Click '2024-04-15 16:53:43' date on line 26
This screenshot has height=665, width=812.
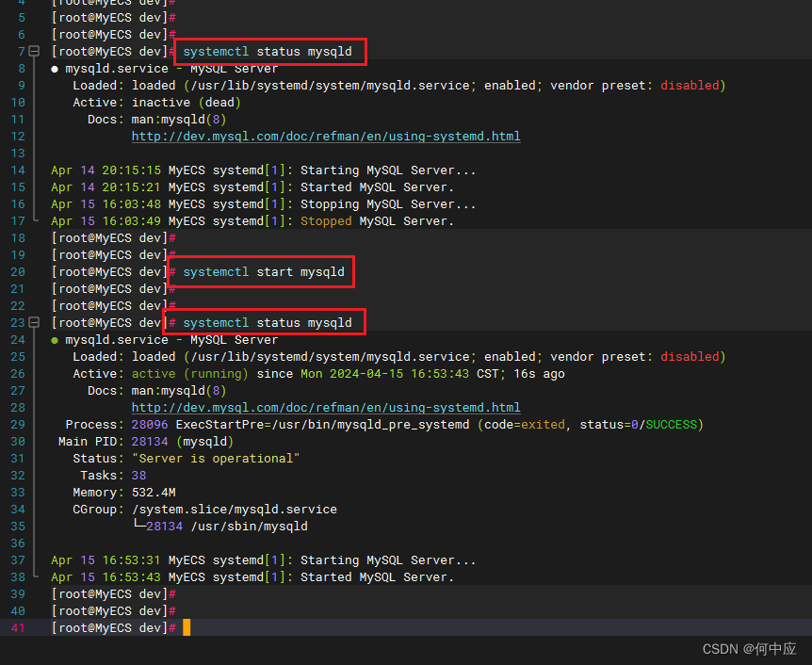tap(399, 374)
